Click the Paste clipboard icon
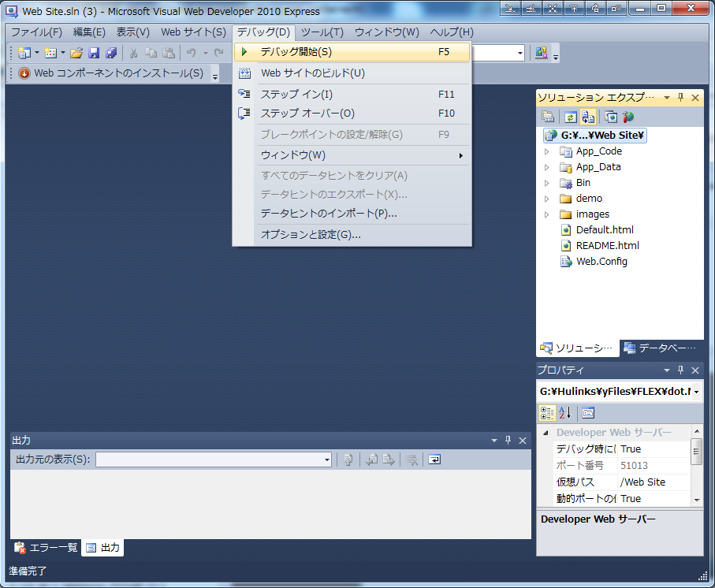The height and width of the screenshot is (588, 715). tap(169, 53)
